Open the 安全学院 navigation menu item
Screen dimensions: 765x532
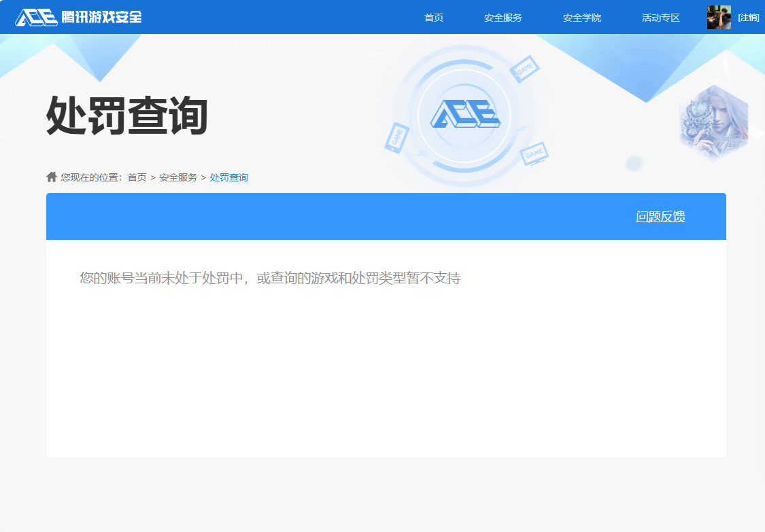[581, 18]
